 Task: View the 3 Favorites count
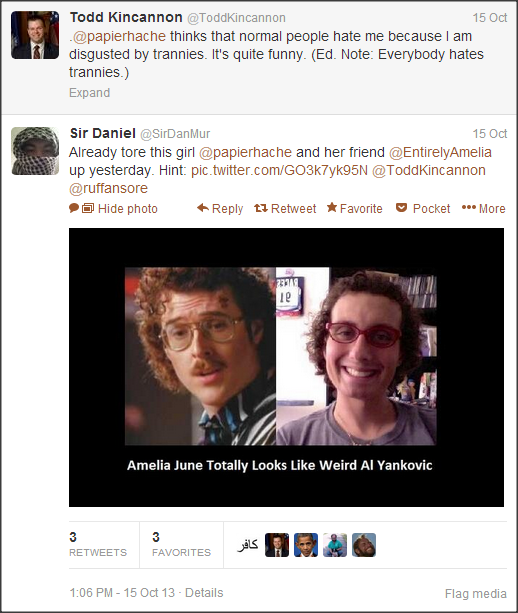pyautogui.click(x=181, y=544)
